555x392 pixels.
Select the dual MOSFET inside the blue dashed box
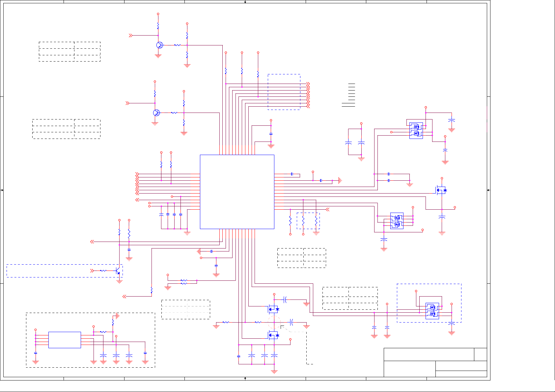pos(432,311)
